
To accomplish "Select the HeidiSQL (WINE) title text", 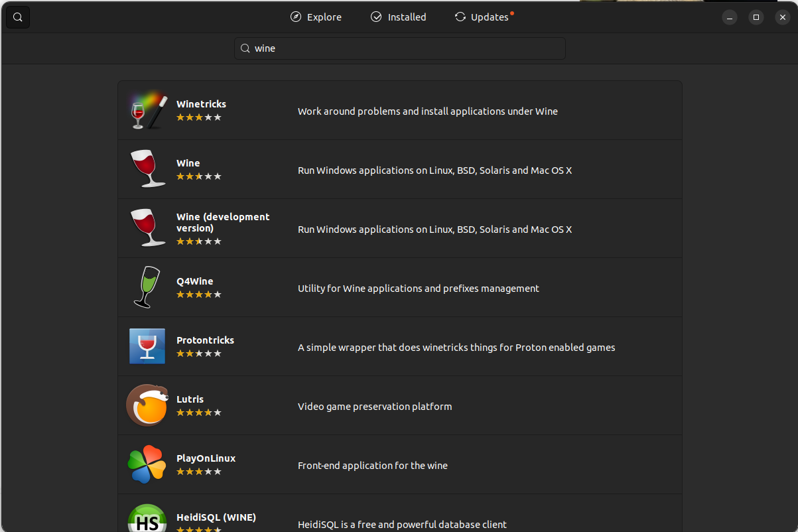I will (x=216, y=517).
